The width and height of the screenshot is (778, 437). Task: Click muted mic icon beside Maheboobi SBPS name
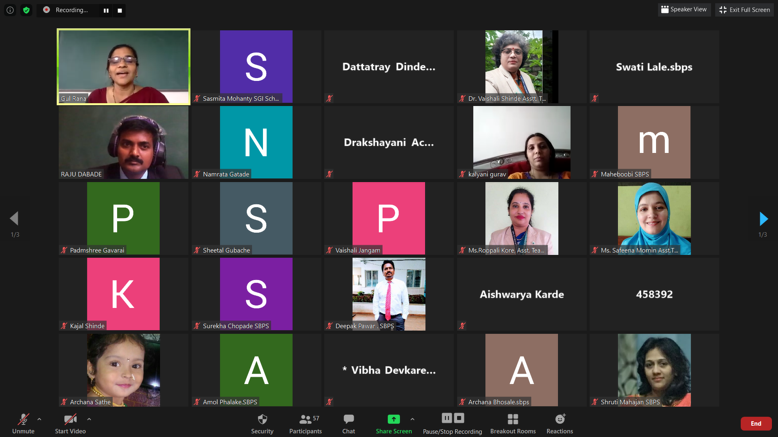click(x=594, y=174)
